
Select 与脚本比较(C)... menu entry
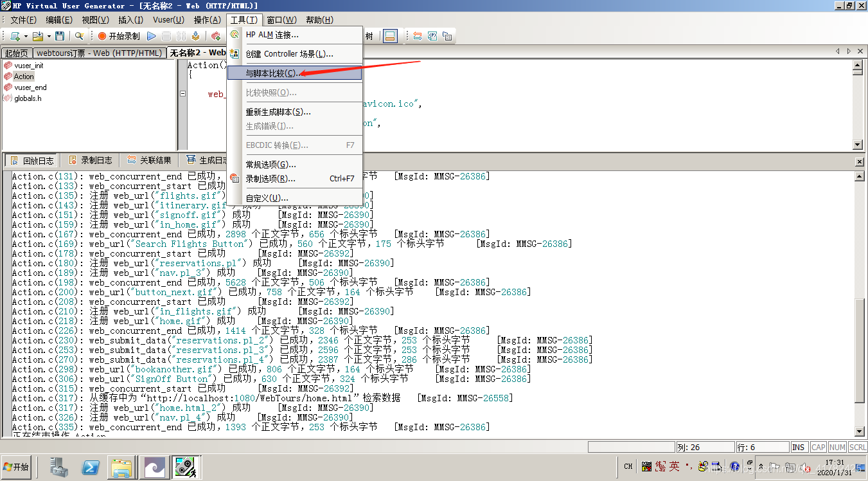tap(295, 73)
